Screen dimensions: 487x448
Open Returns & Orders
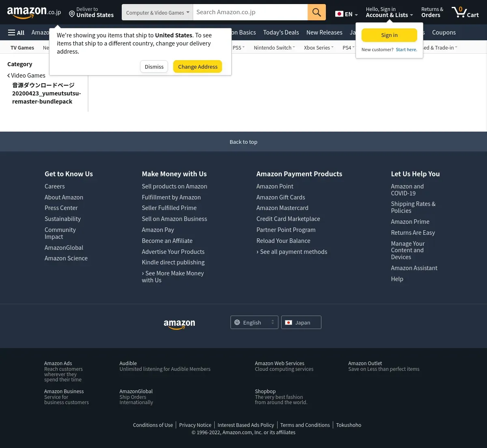[432, 12]
